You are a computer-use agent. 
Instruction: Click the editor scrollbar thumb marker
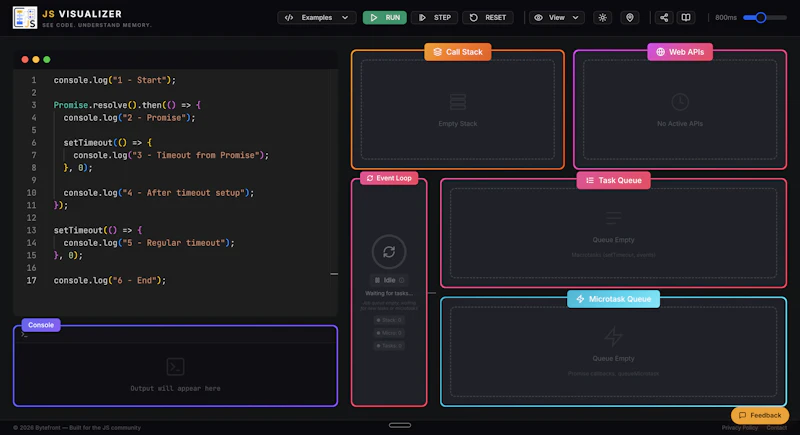[x=334, y=274]
